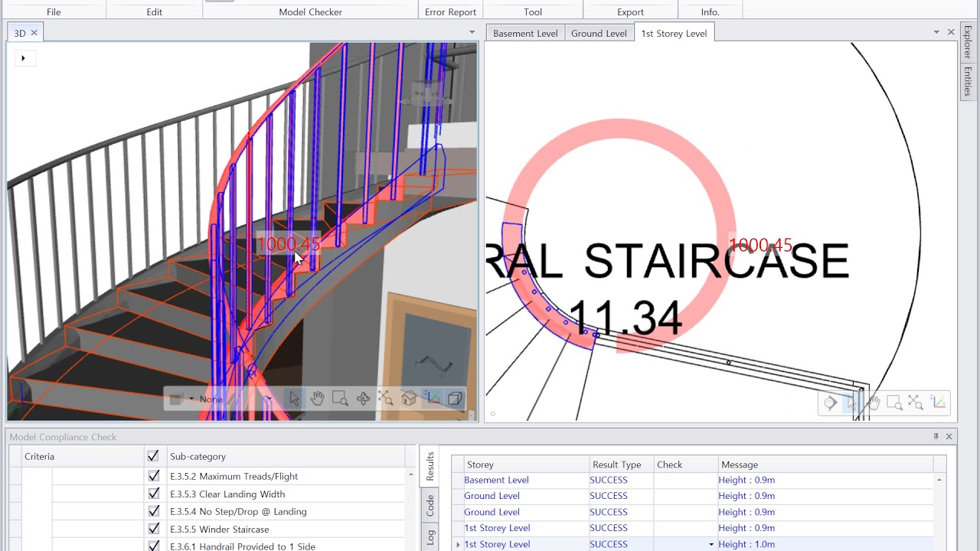Image resolution: width=980 pixels, height=551 pixels.
Task: Go to home view in 3D toolbar
Action: click(x=409, y=399)
